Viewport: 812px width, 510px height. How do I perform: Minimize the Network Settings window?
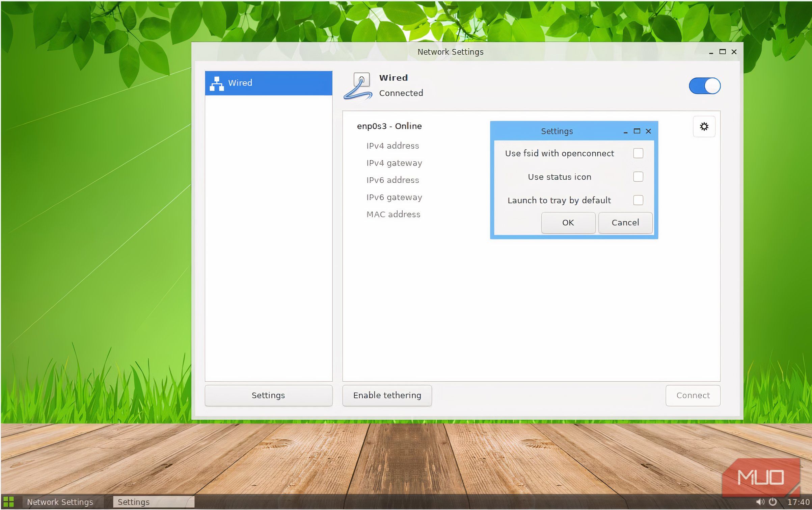pyautogui.click(x=711, y=53)
